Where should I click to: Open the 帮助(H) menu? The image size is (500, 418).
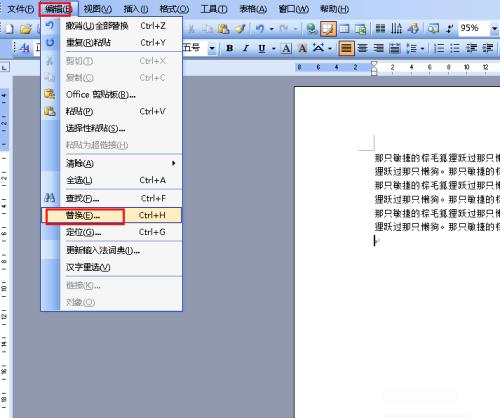(x=335, y=9)
